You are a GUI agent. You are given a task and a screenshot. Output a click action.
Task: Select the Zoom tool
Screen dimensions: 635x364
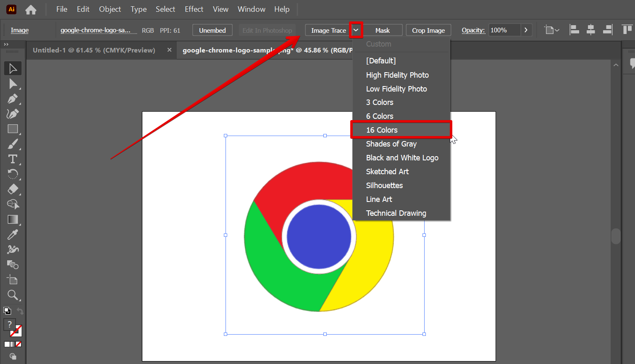(x=13, y=295)
